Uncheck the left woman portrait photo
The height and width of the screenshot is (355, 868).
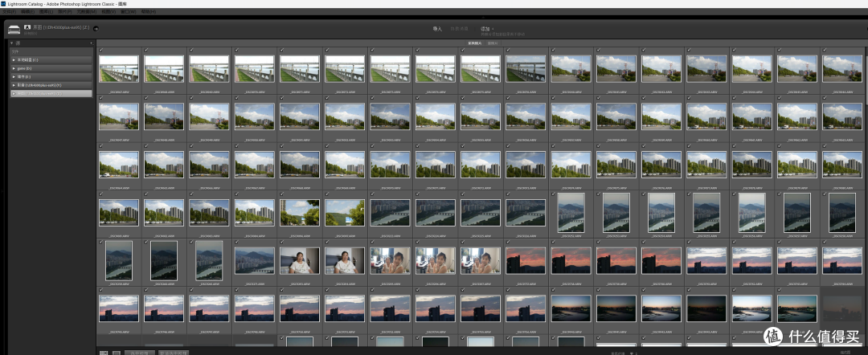coord(282,242)
